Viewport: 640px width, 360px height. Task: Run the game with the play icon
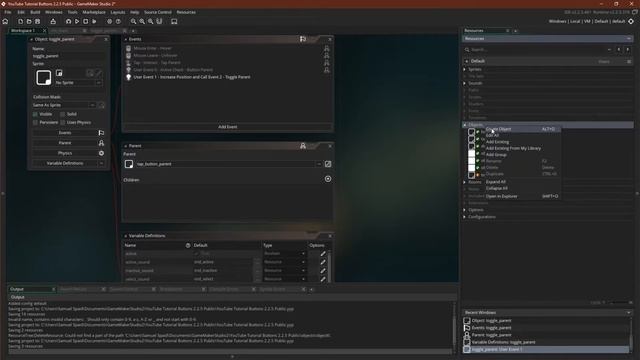coord(77,21)
